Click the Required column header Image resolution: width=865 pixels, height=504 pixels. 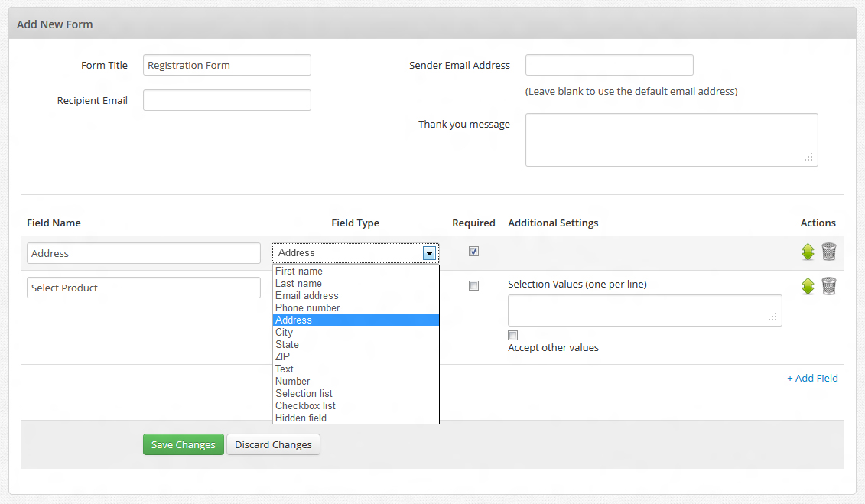pyautogui.click(x=473, y=223)
